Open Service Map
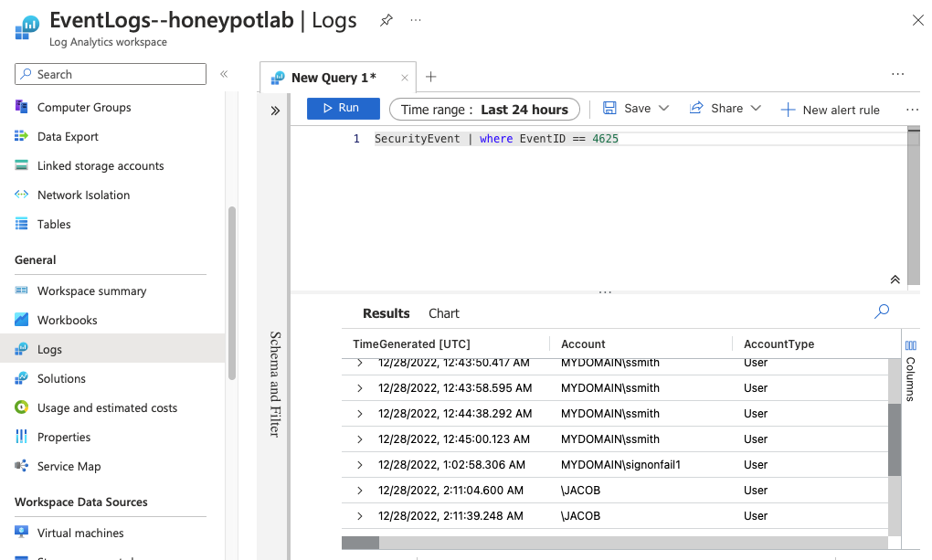The image size is (932, 560). (69, 466)
